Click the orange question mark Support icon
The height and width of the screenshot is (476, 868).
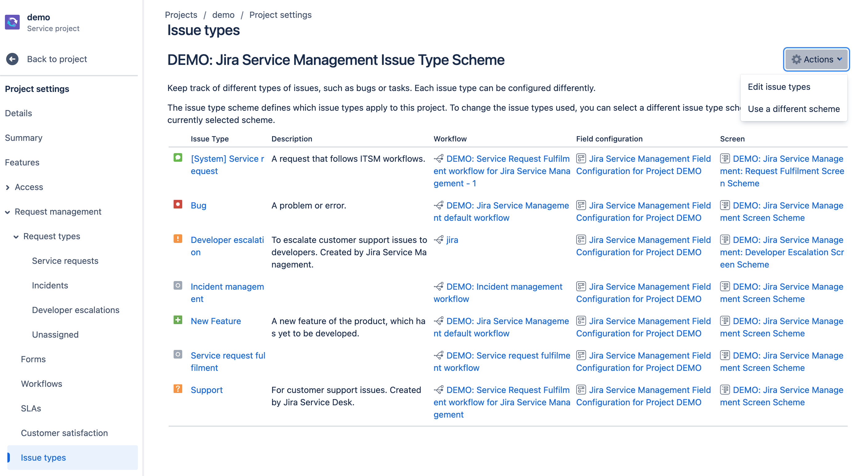[178, 389]
